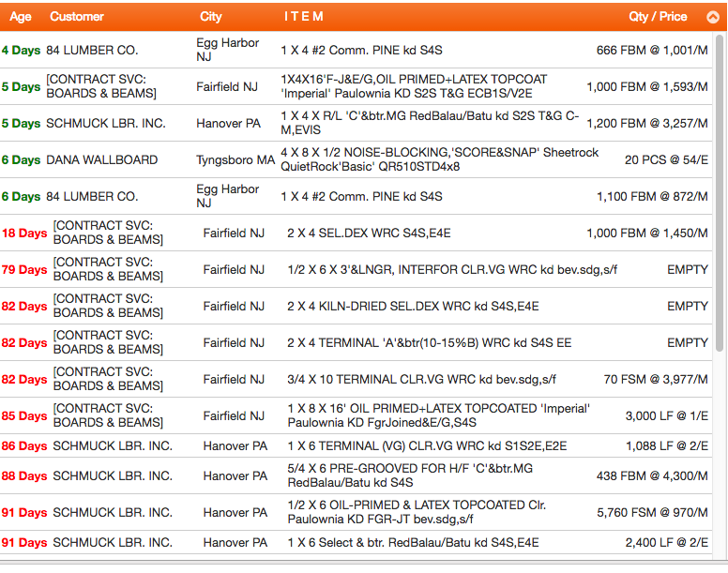This screenshot has height=573, width=728.
Task: Open the 1/2 X 6 OIL-PRIMED Paulownia item
Action: pyautogui.click(x=417, y=512)
